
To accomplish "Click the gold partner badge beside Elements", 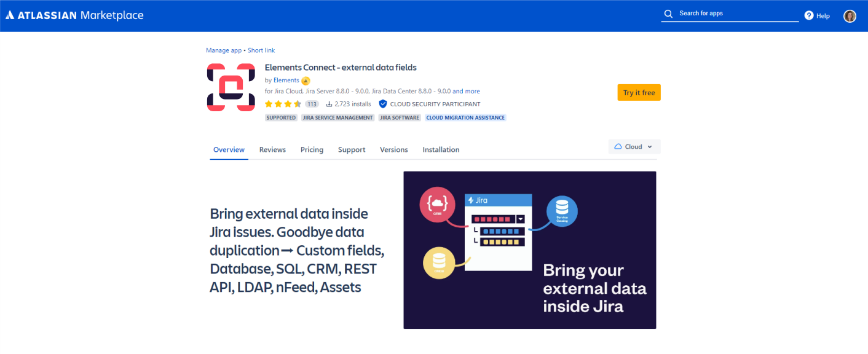I will pyautogui.click(x=306, y=81).
